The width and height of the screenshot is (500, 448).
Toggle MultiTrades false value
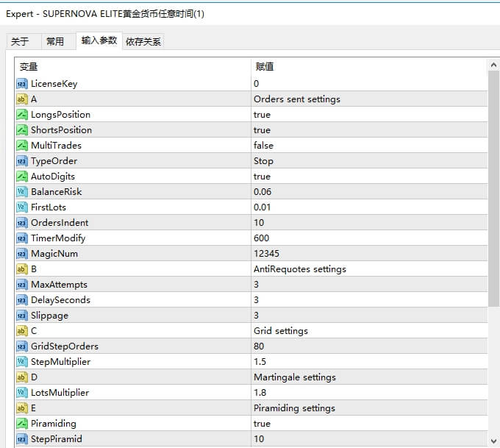[263, 146]
